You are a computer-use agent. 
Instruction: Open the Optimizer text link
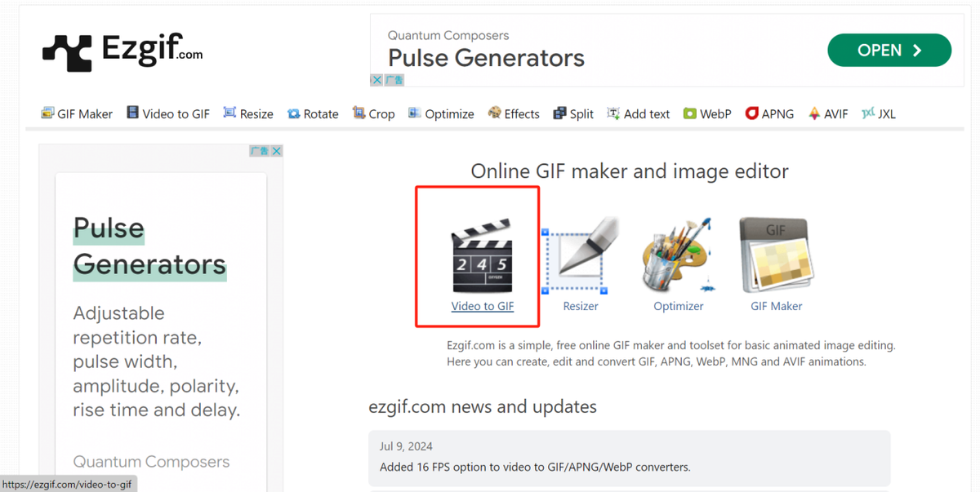(x=679, y=306)
